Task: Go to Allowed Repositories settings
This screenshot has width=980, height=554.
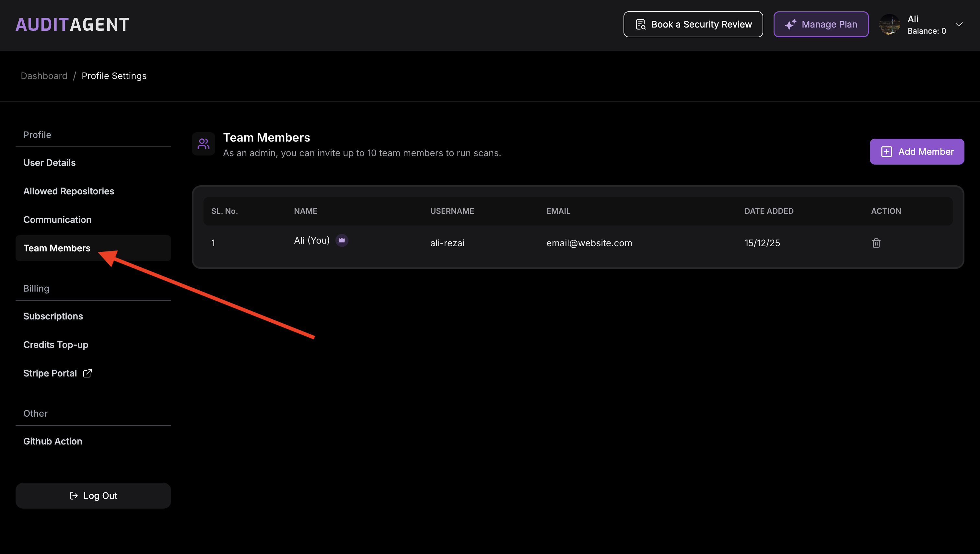Action: (x=68, y=191)
